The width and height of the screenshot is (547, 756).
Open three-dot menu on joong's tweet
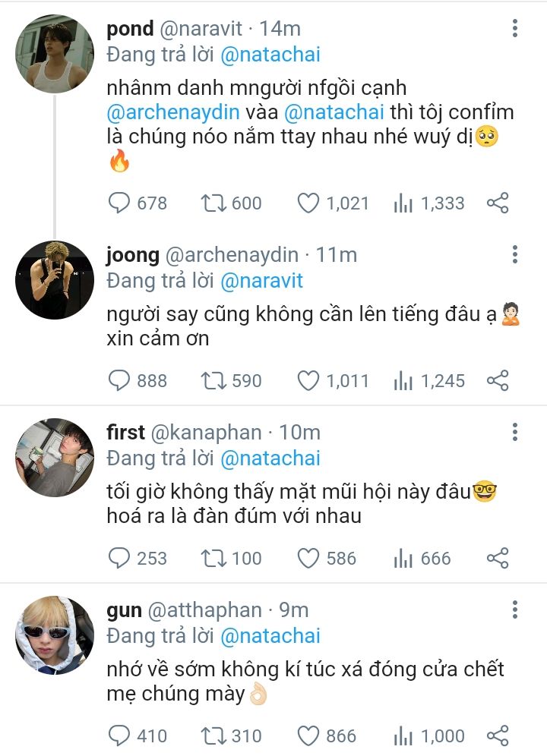(515, 254)
